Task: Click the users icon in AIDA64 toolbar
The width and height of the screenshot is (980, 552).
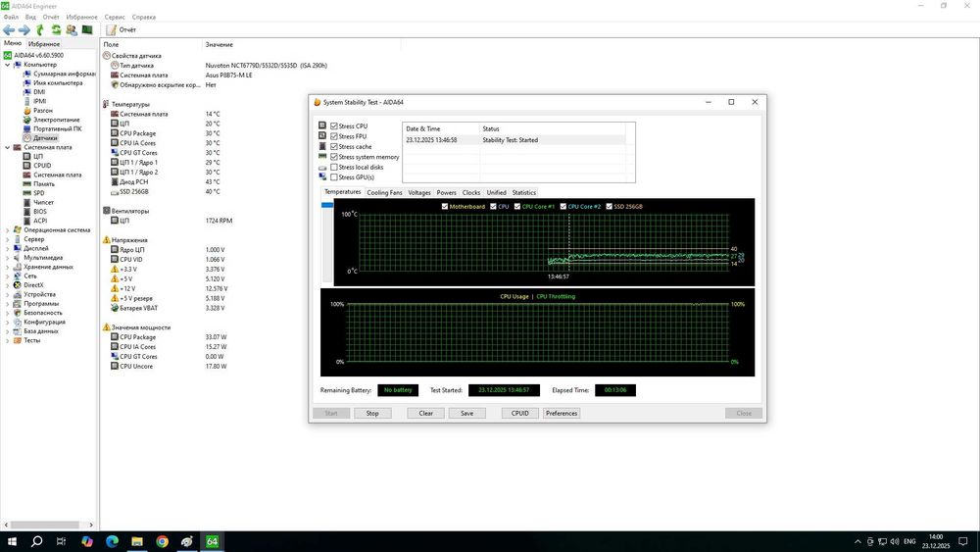Action: click(72, 30)
